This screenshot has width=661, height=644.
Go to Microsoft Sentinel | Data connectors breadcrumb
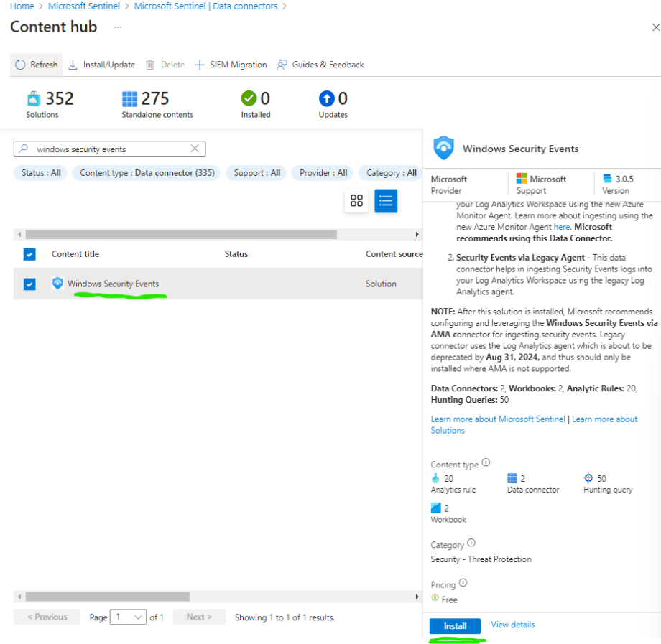(x=205, y=6)
